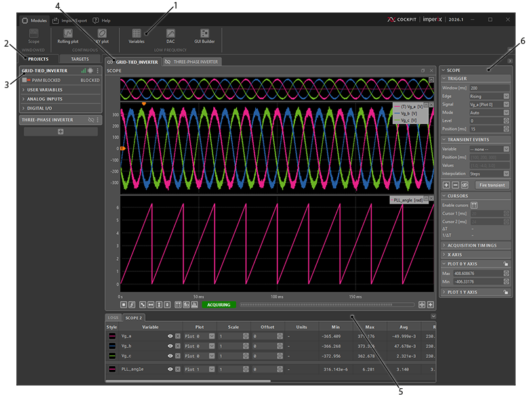Open the Variables module
The height and width of the screenshot is (398, 532).
point(136,35)
